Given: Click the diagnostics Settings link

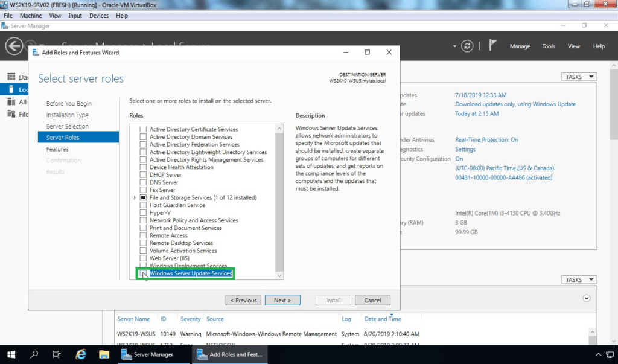Looking at the screenshot, I should coord(465,149).
